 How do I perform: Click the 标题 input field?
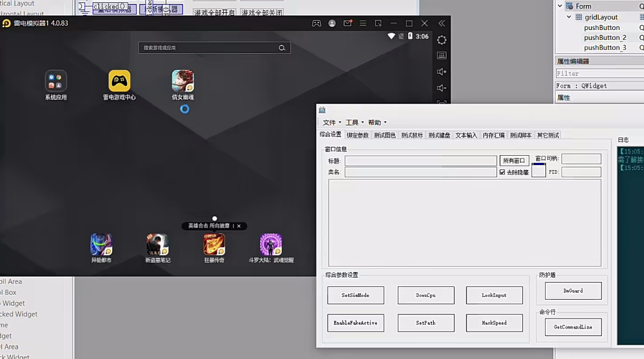(420, 160)
